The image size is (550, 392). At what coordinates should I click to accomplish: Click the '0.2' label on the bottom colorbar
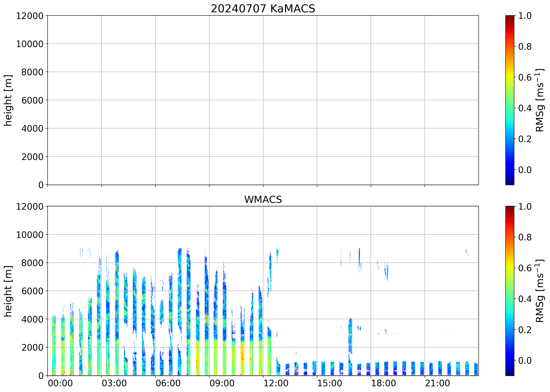coord(525,330)
